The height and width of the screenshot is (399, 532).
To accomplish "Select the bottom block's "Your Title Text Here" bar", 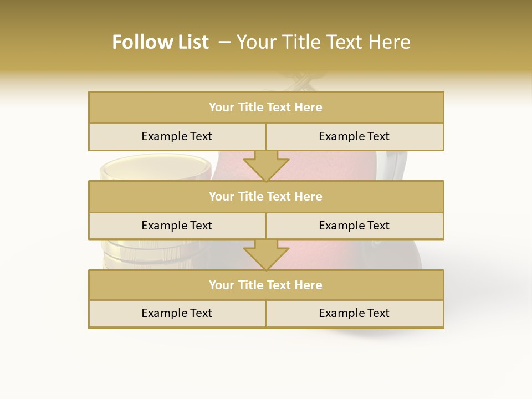I will 266,285.
